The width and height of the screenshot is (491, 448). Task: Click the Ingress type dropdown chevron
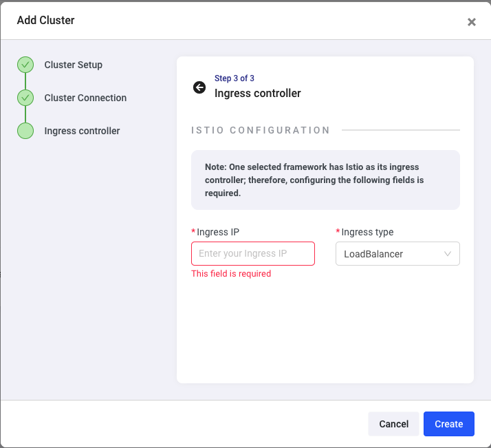coord(448,254)
